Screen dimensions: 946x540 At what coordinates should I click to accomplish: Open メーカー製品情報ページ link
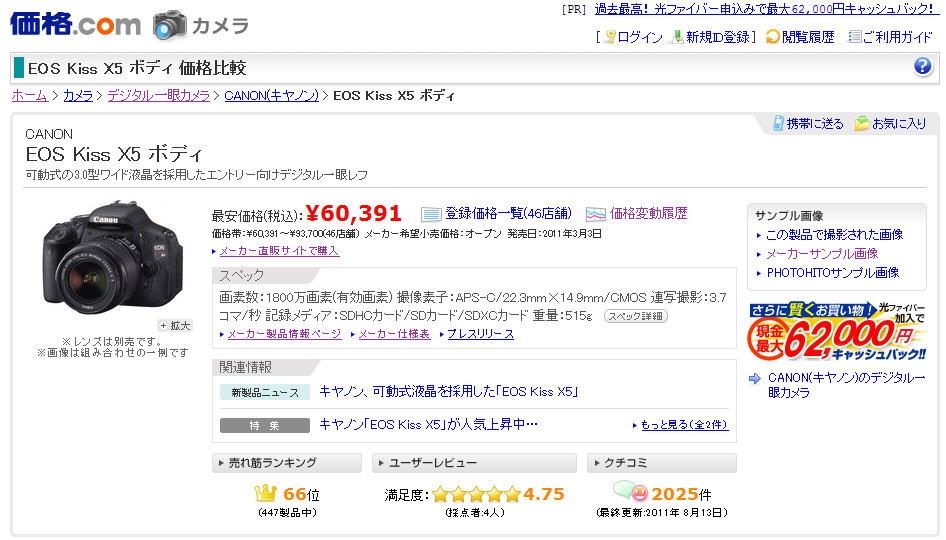click(x=284, y=334)
